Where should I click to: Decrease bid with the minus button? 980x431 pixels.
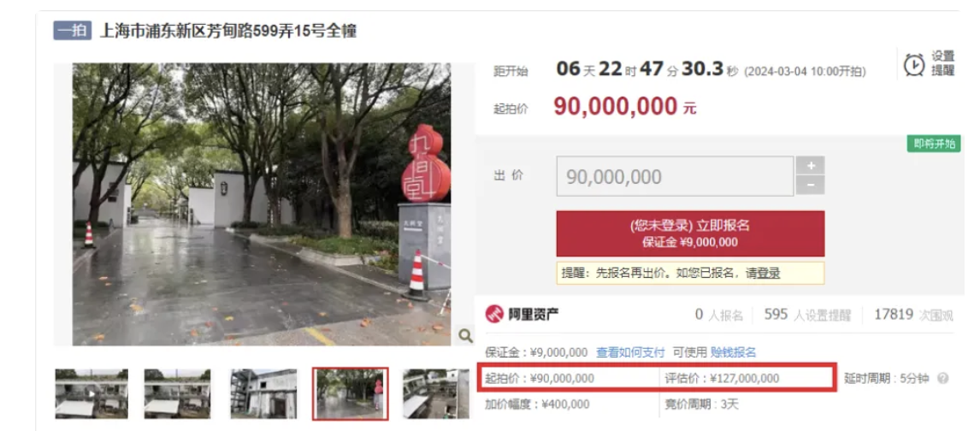[x=811, y=185]
